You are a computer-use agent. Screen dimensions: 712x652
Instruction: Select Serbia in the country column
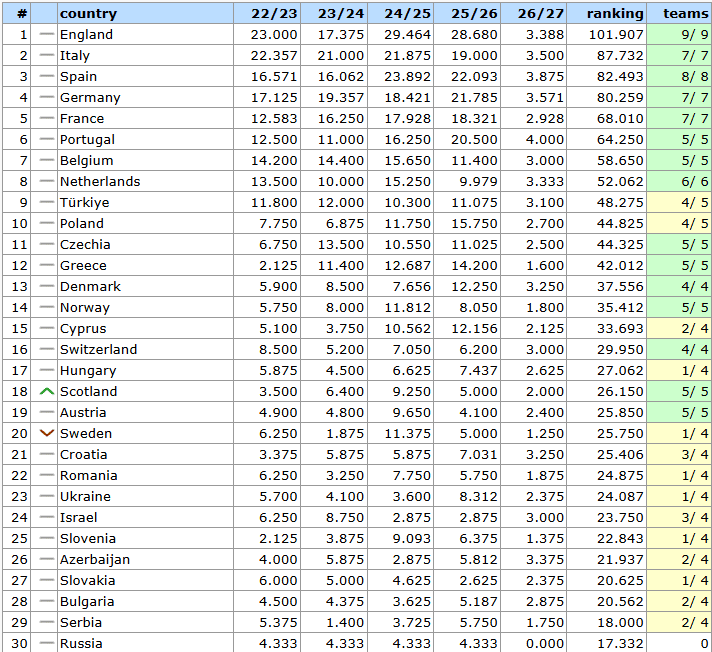click(81, 622)
